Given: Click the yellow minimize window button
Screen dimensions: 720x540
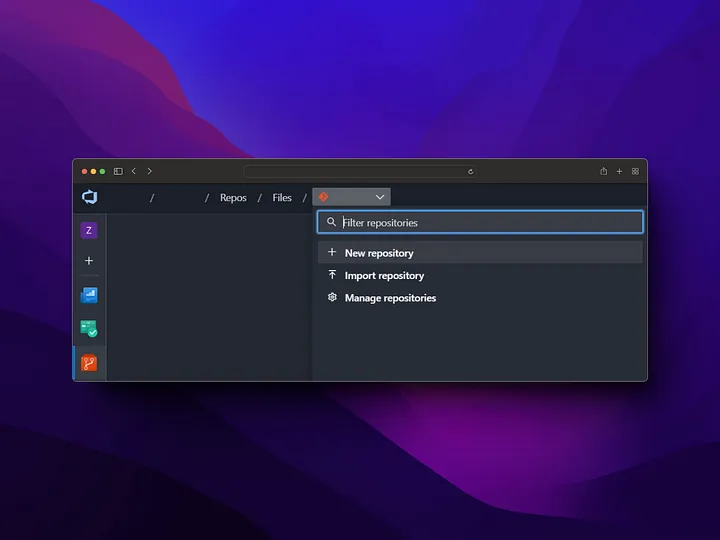Looking at the screenshot, I should click(93, 171).
